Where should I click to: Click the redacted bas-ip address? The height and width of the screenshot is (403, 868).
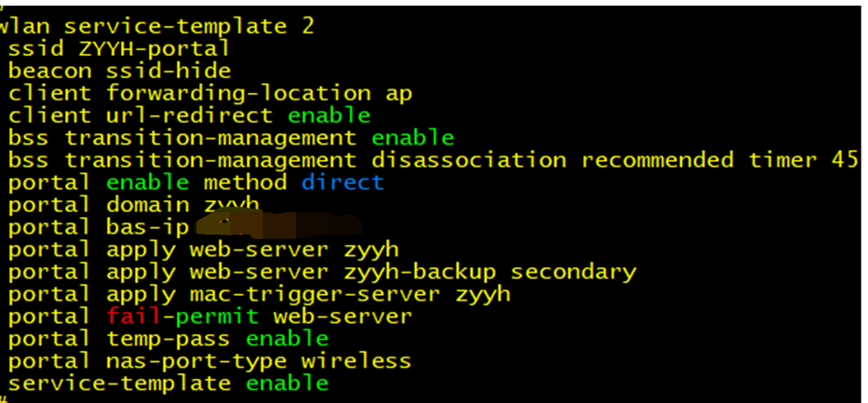279,225
